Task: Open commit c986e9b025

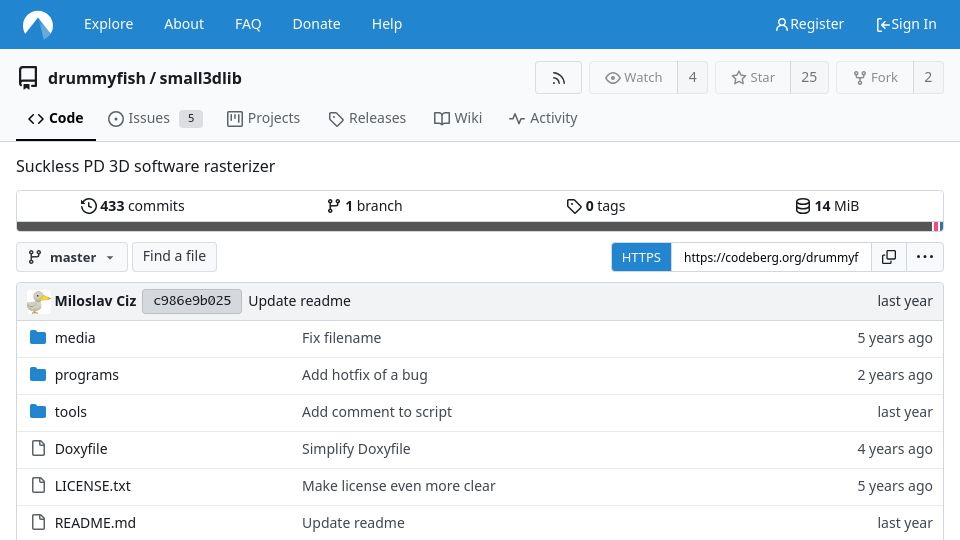Action: (192, 301)
